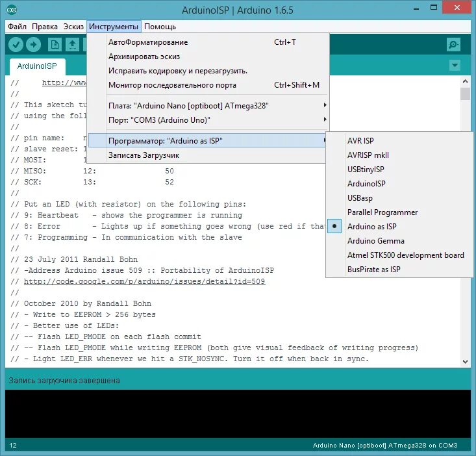Click the editor scroll up arrow
The height and width of the screenshot is (456, 476).
[x=465, y=81]
